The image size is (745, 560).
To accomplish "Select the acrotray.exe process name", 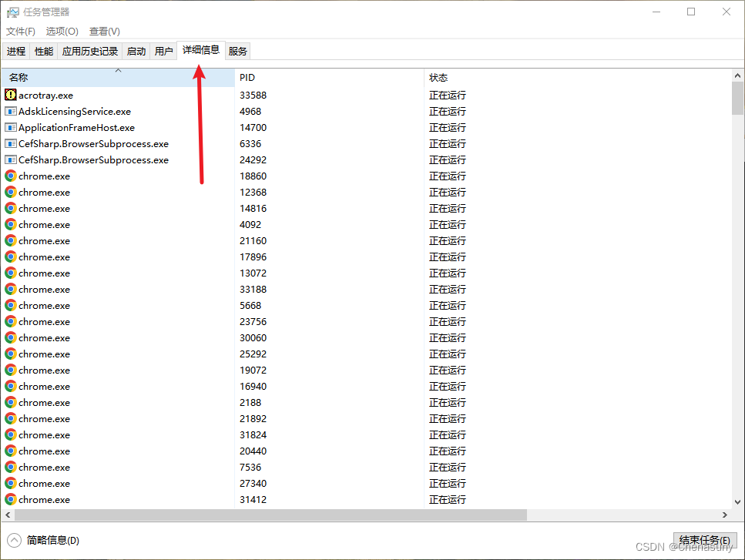I will (x=45, y=95).
